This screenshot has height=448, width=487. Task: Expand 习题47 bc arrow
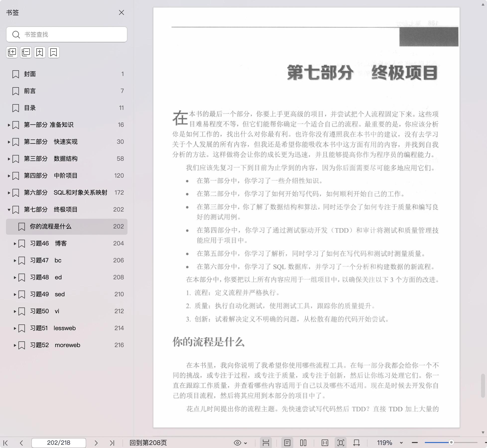[15, 260]
